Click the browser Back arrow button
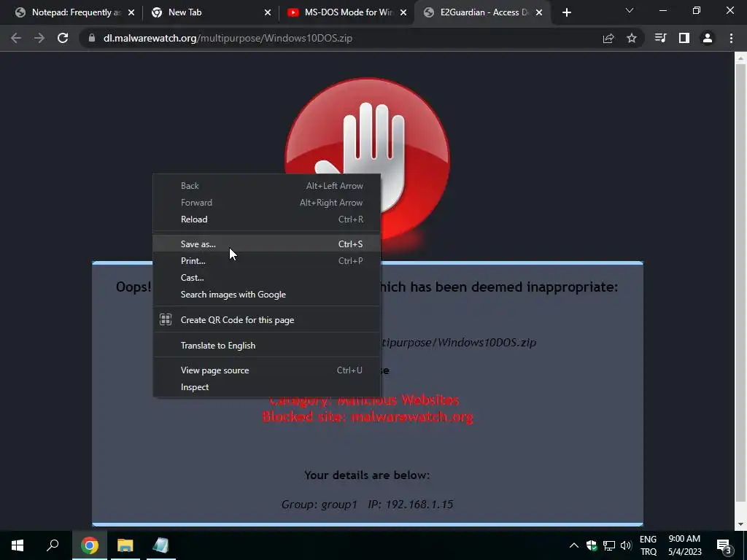The height and width of the screenshot is (560, 747). tap(16, 38)
